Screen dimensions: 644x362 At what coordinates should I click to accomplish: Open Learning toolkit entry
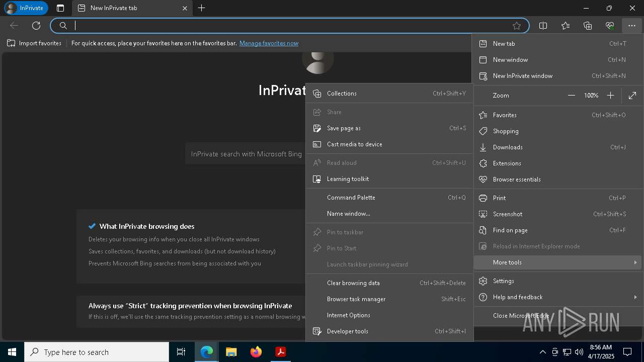tap(389, 179)
